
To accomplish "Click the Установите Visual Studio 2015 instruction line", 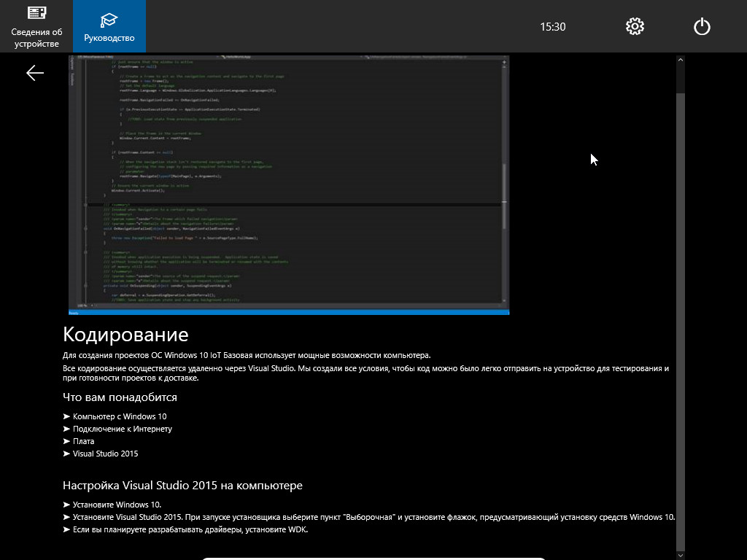I will 369,517.
